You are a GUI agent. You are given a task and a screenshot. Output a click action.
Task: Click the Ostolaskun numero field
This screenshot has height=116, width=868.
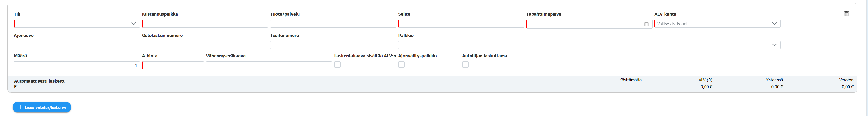[205, 45]
